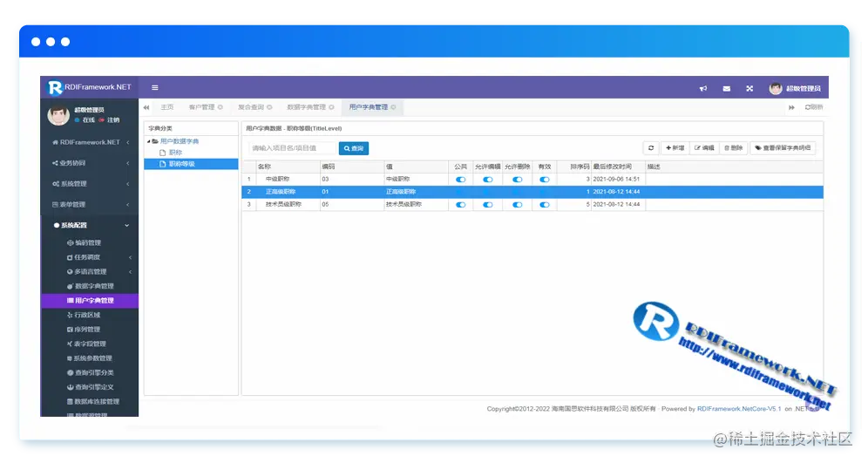This screenshot has width=868, height=463.
Task: Expand the 表单管理 sidebar menu
Action: [90, 205]
